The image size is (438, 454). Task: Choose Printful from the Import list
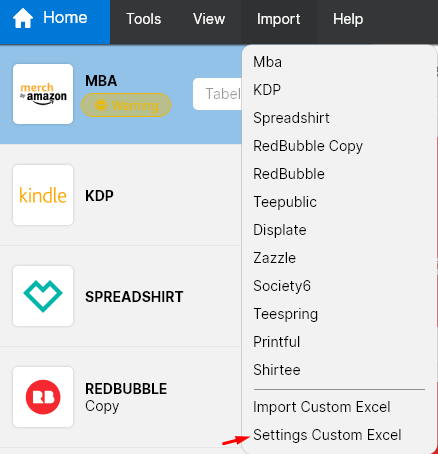pyautogui.click(x=277, y=342)
